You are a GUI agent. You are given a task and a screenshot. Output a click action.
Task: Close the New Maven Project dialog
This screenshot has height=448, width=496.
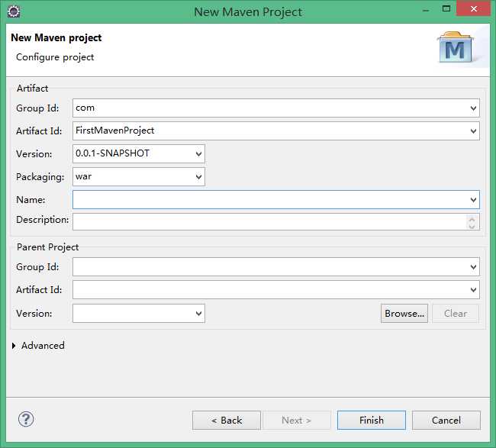click(x=474, y=9)
